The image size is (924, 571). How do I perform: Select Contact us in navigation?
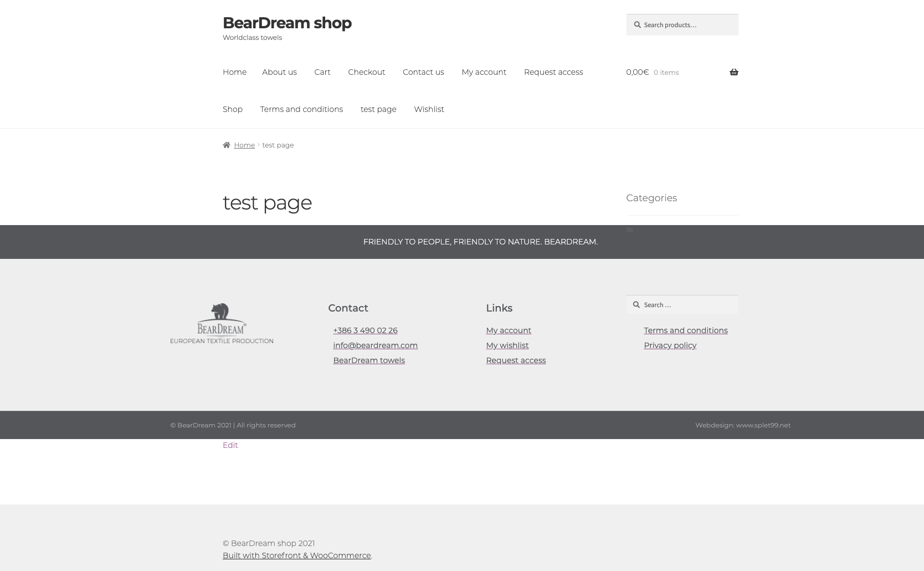(423, 72)
